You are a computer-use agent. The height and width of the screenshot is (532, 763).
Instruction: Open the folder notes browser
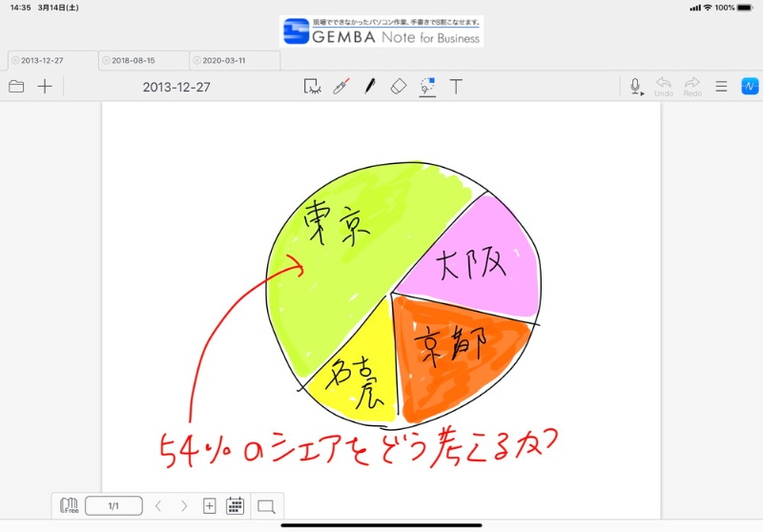click(x=16, y=87)
